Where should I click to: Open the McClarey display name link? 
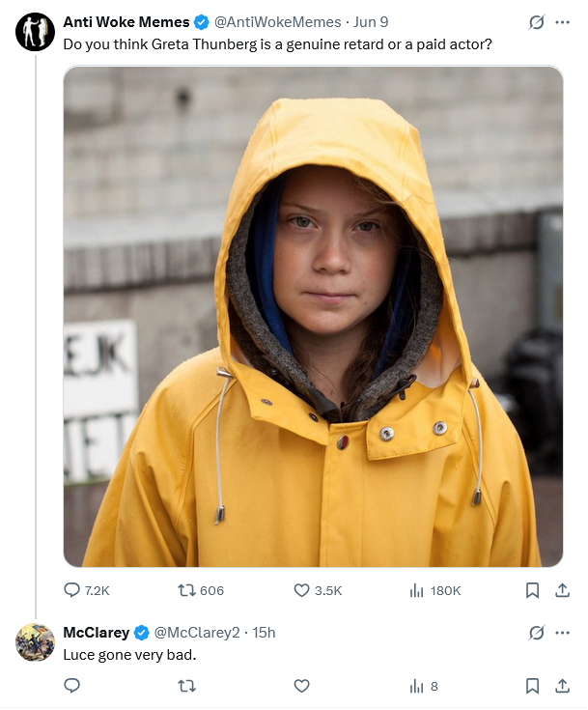tap(96, 633)
